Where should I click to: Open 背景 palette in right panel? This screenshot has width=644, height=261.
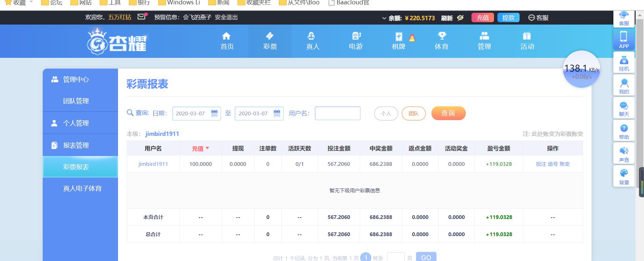[624, 176]
